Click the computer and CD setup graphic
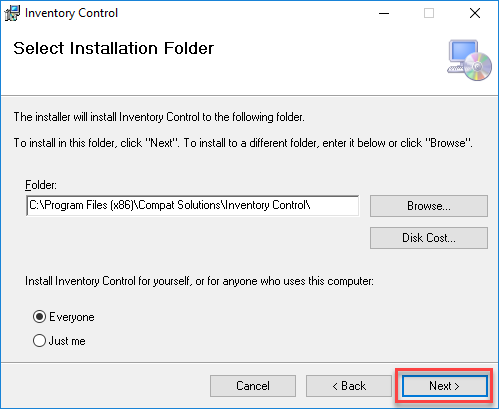Viewport: 499px width, 409px height. click(469, 60)
